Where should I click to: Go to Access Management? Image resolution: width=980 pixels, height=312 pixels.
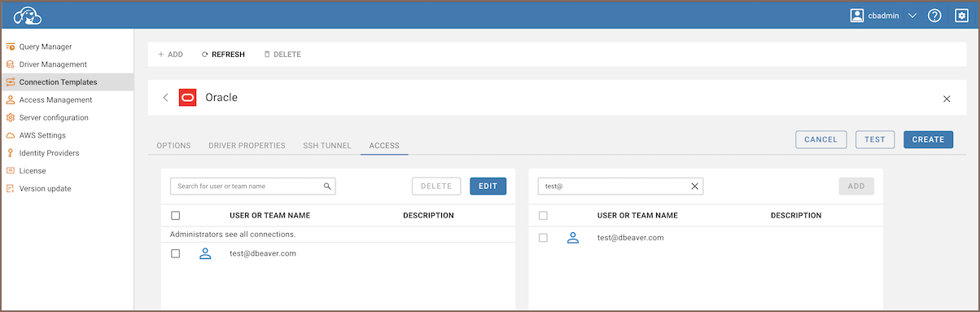click(55, 100)
